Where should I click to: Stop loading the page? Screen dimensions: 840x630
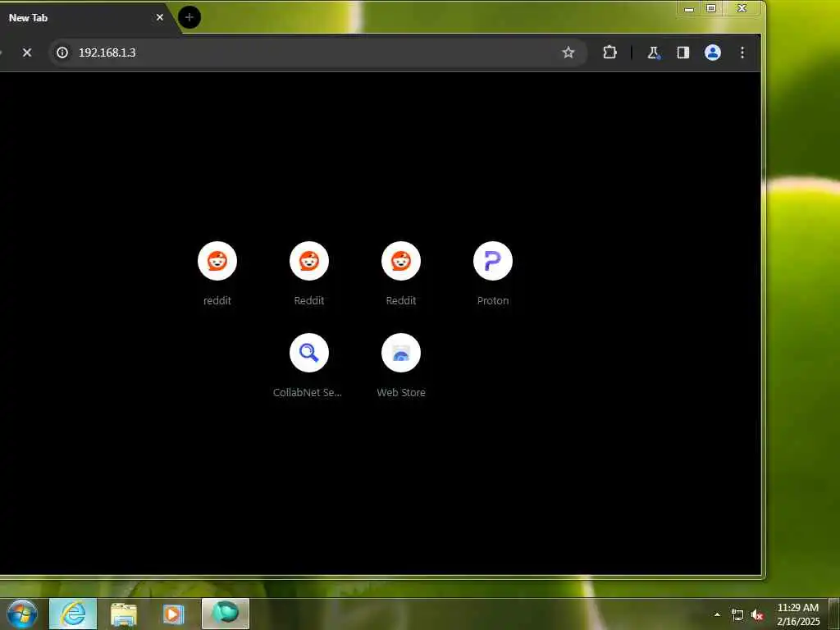coord(27,52)
